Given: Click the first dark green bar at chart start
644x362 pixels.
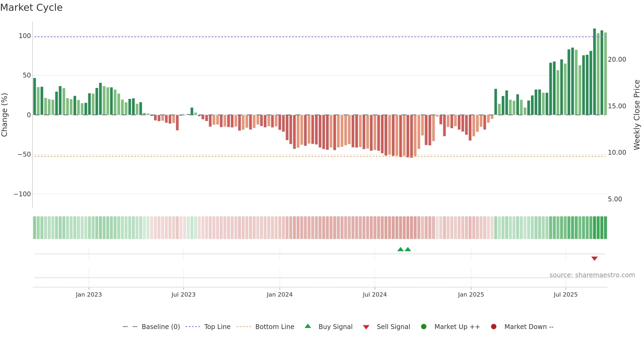Looking at the screenshot, I should pyautogui.click(x=35, y=96).
